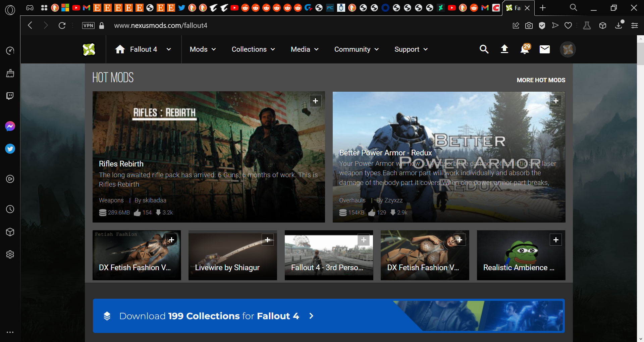Image resolution: width=644 pixels, height=342 pixels.
Task: Open the Extensions cube in the sidebar
Action: click(x=10, y=232)
